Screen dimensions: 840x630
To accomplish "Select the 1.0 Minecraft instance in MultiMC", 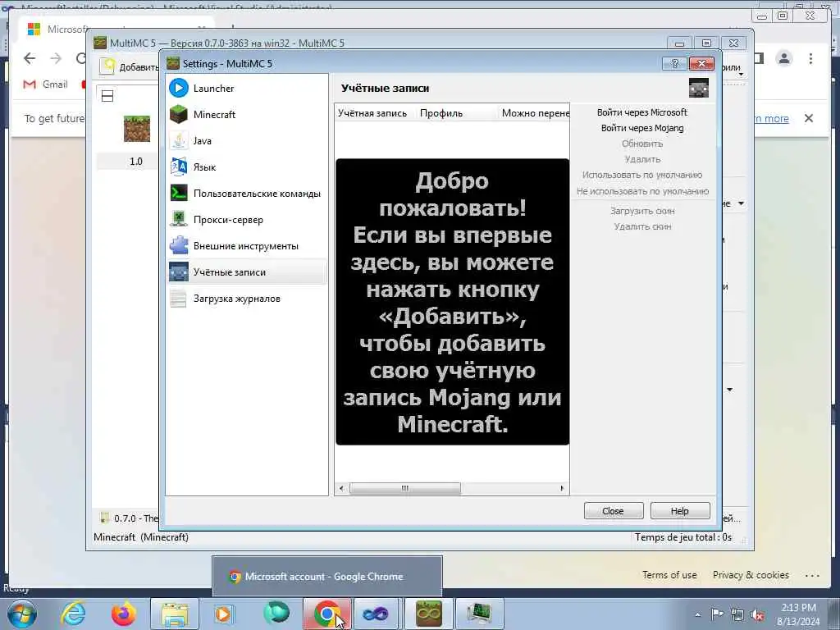I will (x=136, y=140).
